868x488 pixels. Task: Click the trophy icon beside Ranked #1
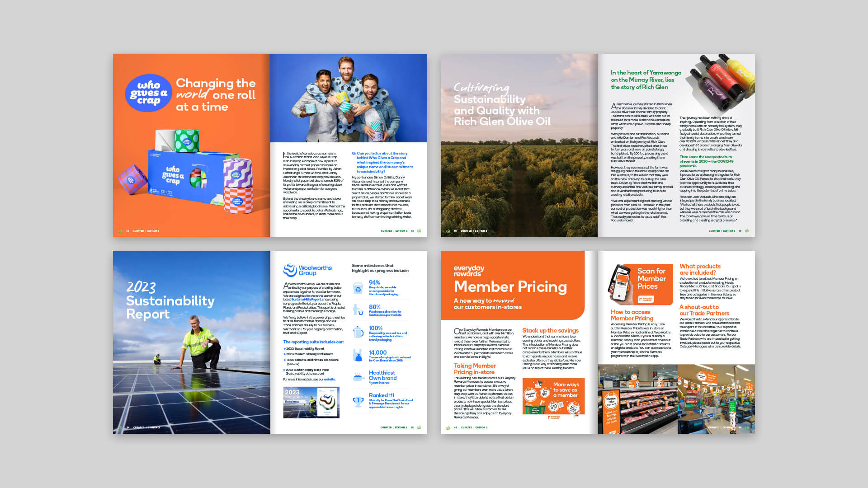coord(358,401)
